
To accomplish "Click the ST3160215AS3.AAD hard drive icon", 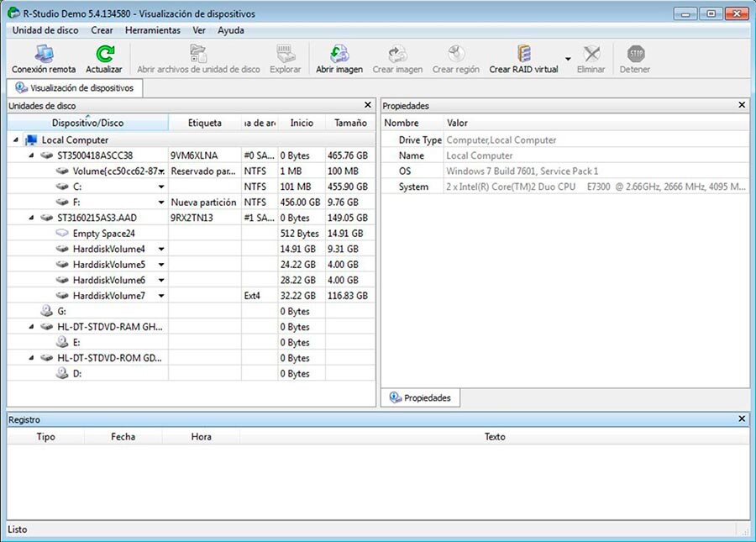I will [47, 218].
